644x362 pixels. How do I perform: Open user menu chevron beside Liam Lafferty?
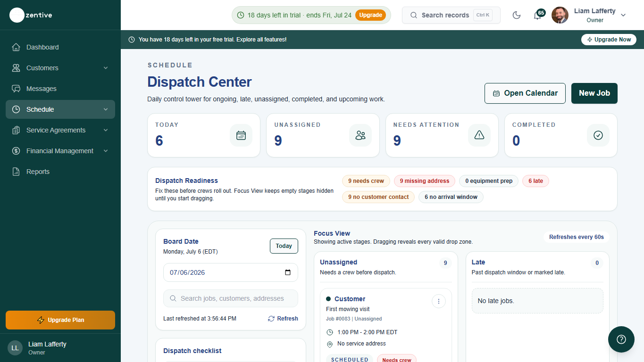(623, 15)
